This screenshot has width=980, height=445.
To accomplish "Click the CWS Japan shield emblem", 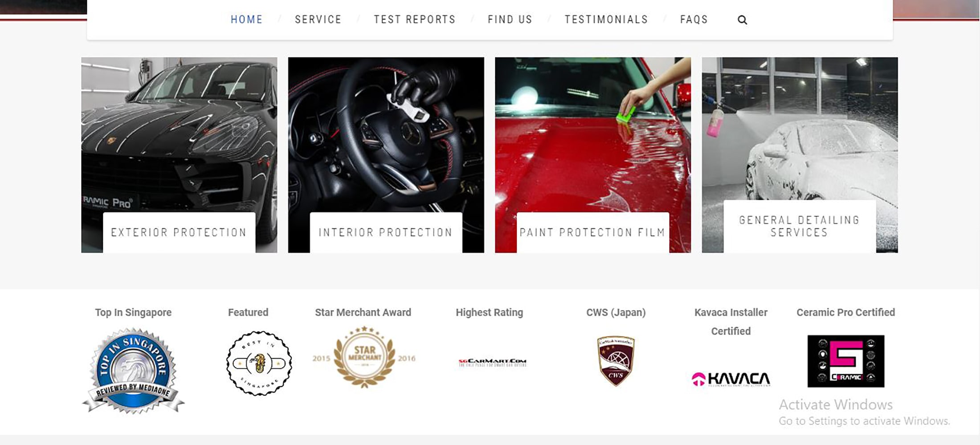I will click(x=616, y=361).
